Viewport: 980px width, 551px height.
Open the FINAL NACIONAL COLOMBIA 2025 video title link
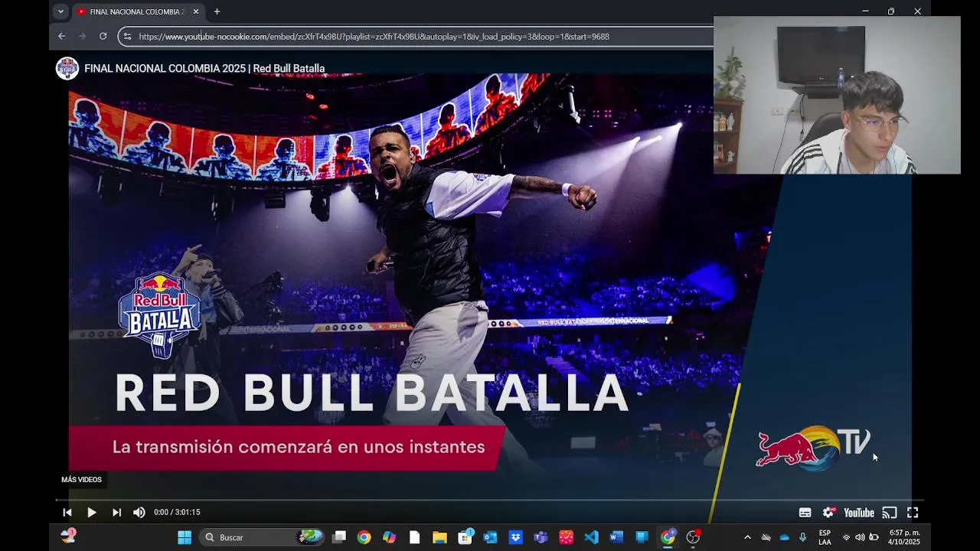point(204,68)
